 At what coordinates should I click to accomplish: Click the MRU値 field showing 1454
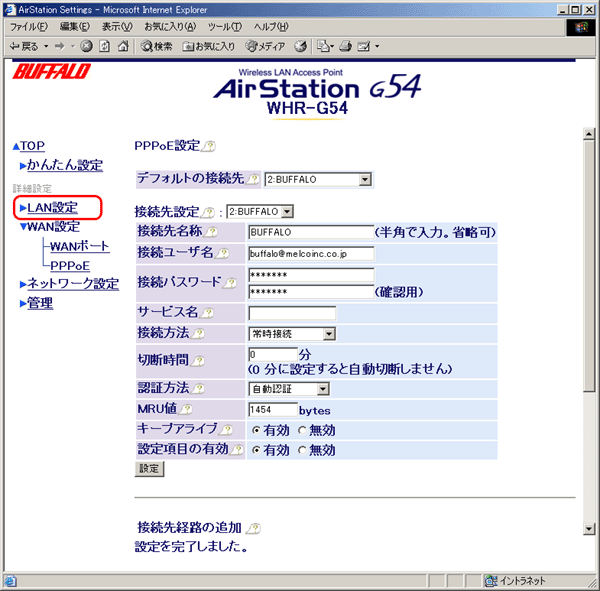pos(273,410)
